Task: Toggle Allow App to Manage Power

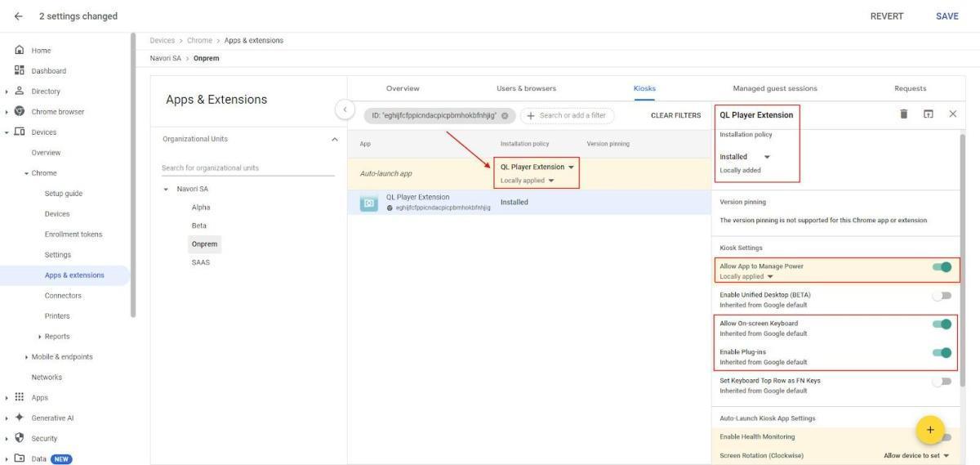Action: [942, 267]
